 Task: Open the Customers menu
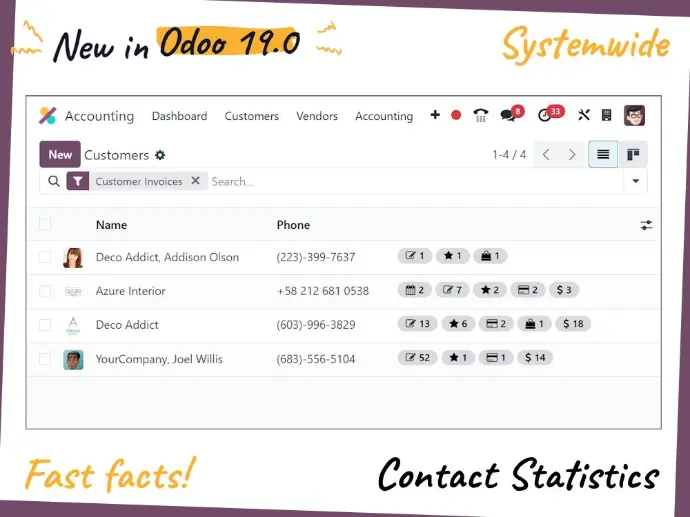pyautogui.click(x=252, y=116)
